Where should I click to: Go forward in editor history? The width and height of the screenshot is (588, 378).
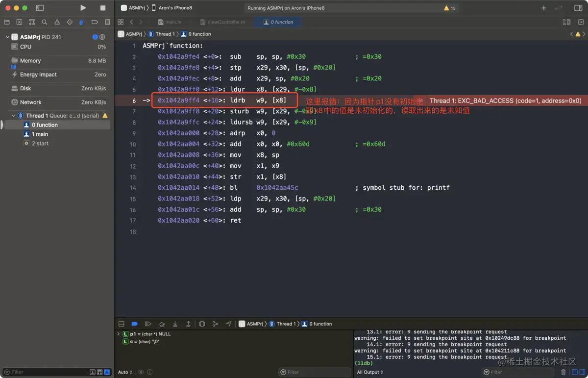point(141,22)
